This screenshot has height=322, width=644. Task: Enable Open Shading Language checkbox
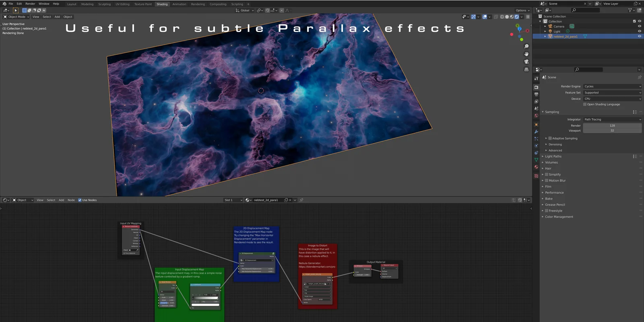click(x=585, y=104)
